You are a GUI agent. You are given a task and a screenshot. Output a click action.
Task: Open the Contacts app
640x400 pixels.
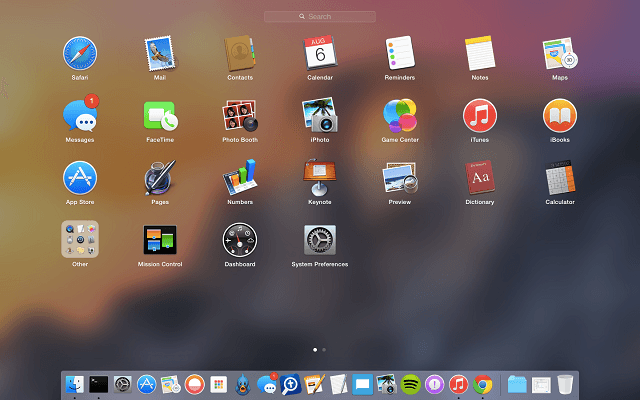pyautogui.click(x=240, y=53)
